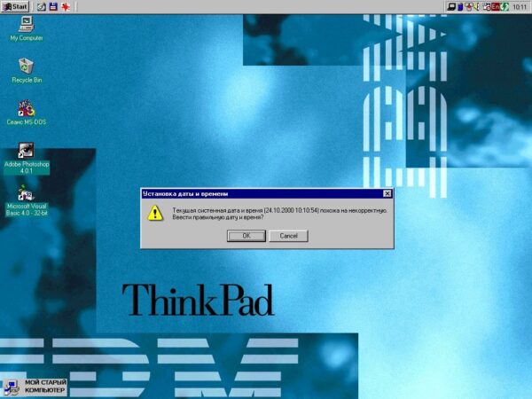Select the Adobe Photoshop 4.0.1 shortcut
The image size is (532, 399).
(26, 151)
